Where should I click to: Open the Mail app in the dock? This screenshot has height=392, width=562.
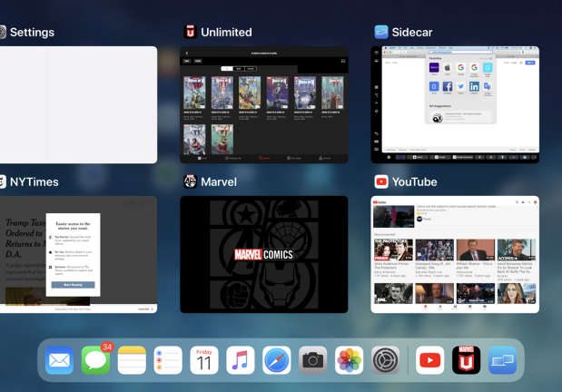coord(60,360)
